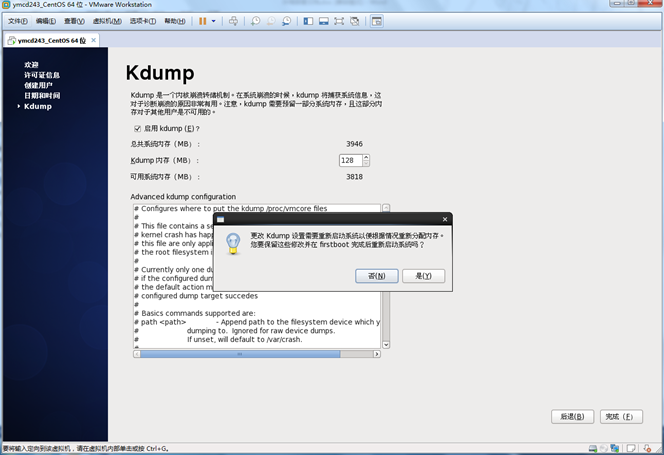Close the ymcd243_CentOS tab
This screenshot has height=455, width=664.
(94, 40)
